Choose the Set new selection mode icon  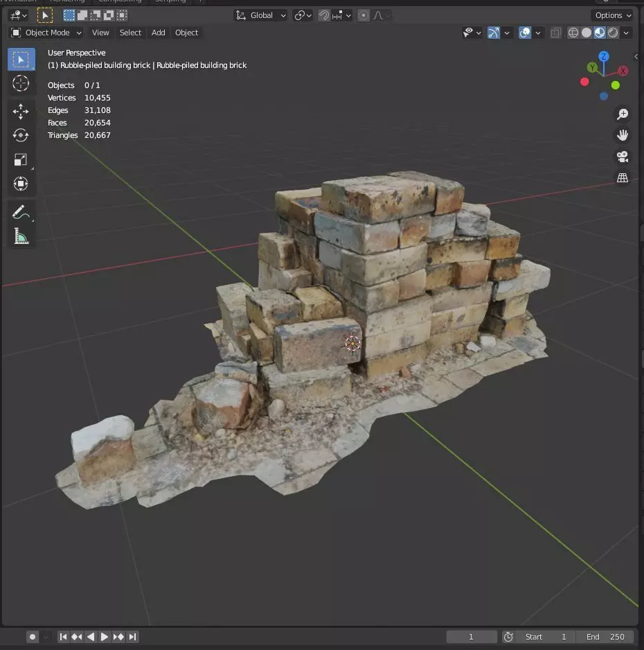(69, 15)
